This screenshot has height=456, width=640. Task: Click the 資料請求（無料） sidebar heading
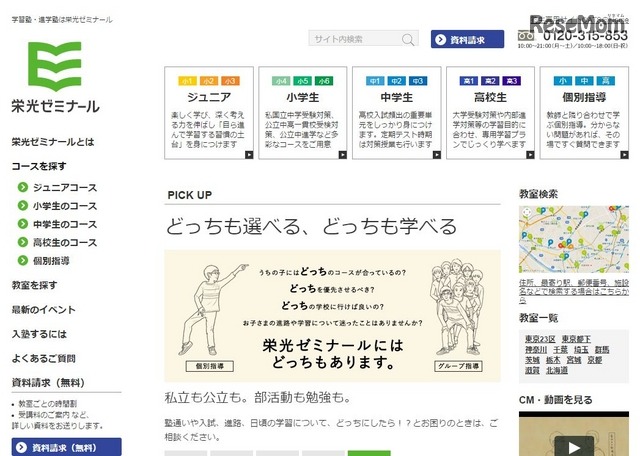(x=48, y=383)
